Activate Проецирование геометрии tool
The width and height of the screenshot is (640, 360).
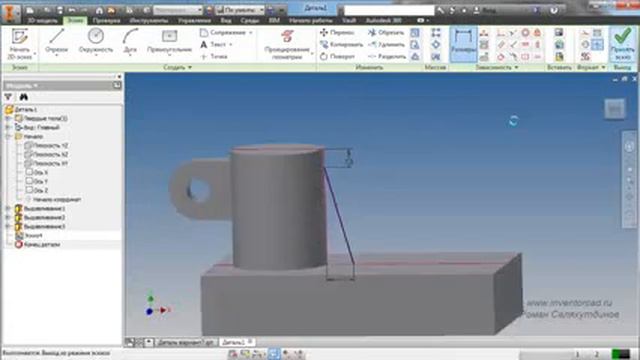[287, 44]
